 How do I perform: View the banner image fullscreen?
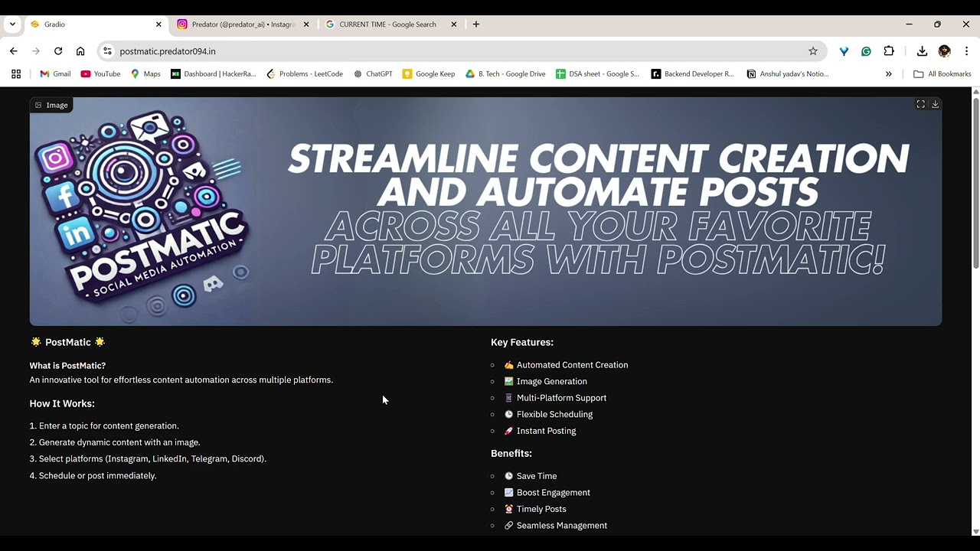pyautogui.click(x=921, y=104)
